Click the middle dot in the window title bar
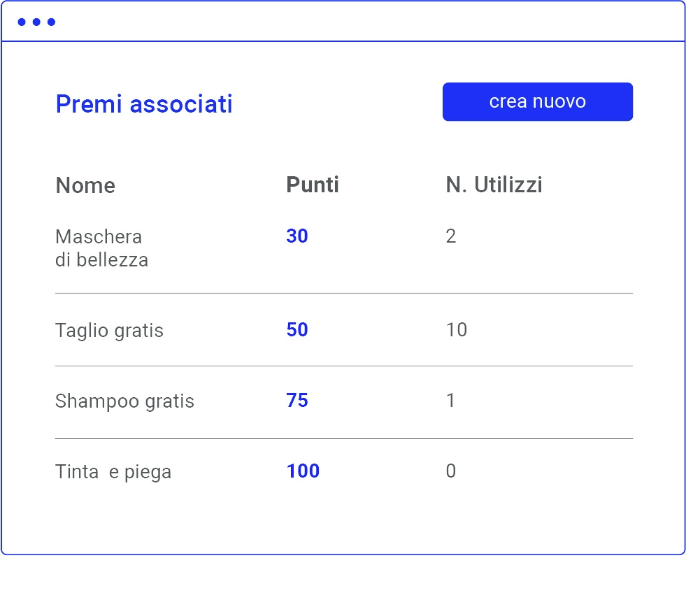Screen dimensions: 686x616 click(x=36, y=22)
